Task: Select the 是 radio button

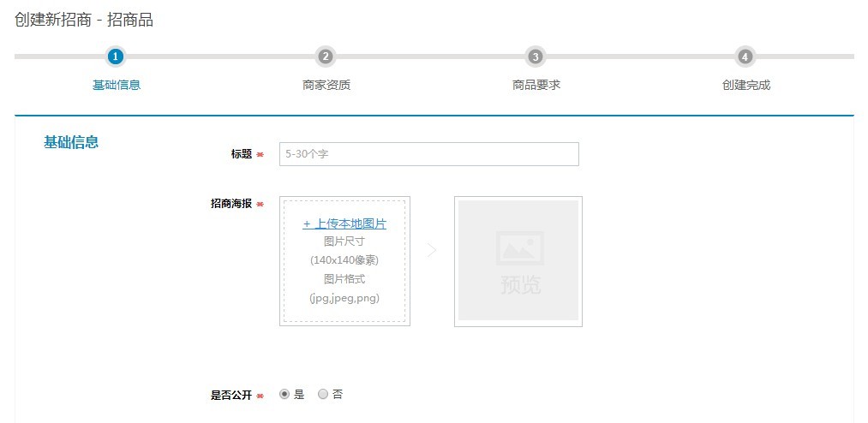Action: pyautogui.click(x=284, y=395)
